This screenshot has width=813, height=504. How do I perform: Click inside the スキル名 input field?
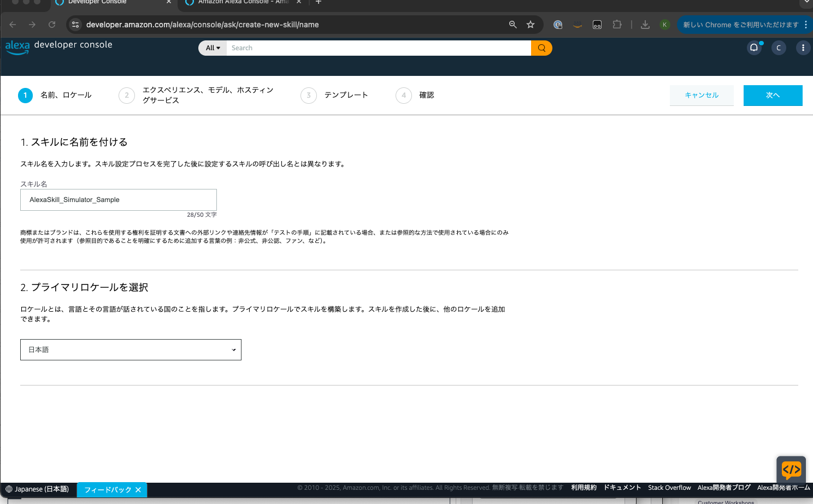coord(118,199)
